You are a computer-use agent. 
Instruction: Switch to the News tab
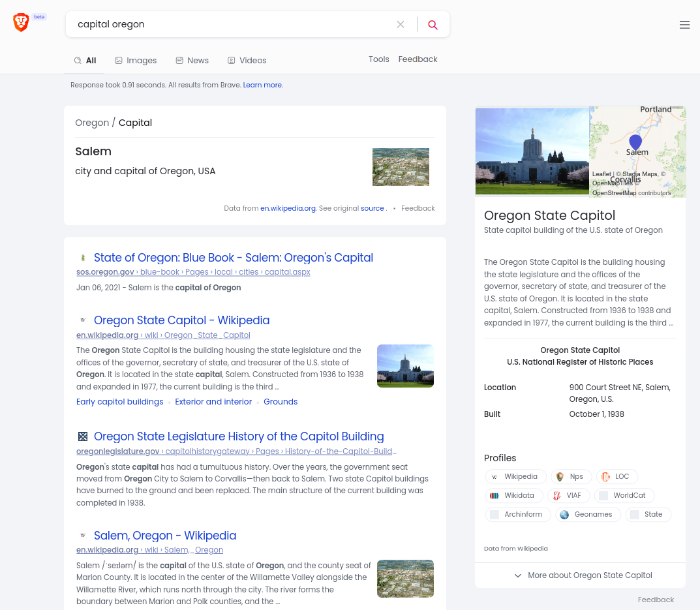(192, 60)
